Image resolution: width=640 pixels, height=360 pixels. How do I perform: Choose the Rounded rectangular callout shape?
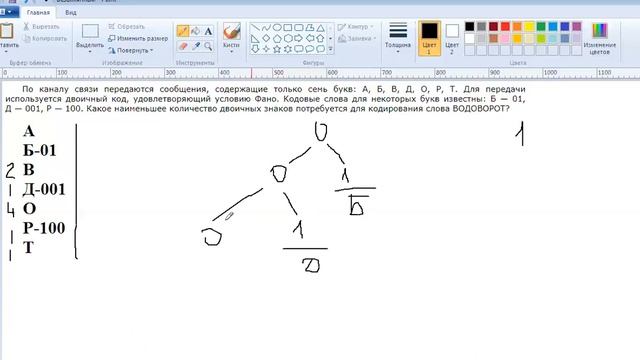tap(299, 49)
